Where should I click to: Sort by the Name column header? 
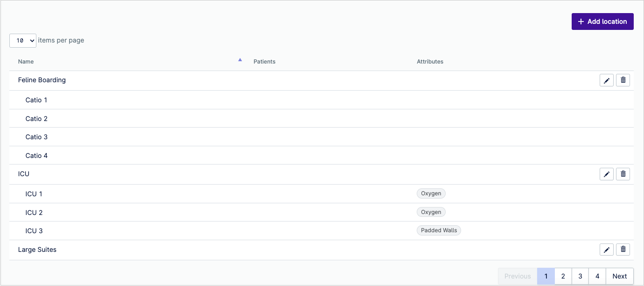26,62
